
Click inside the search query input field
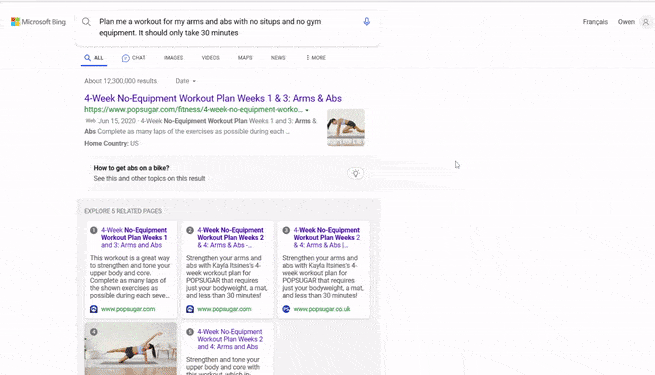tap(228, 27)
